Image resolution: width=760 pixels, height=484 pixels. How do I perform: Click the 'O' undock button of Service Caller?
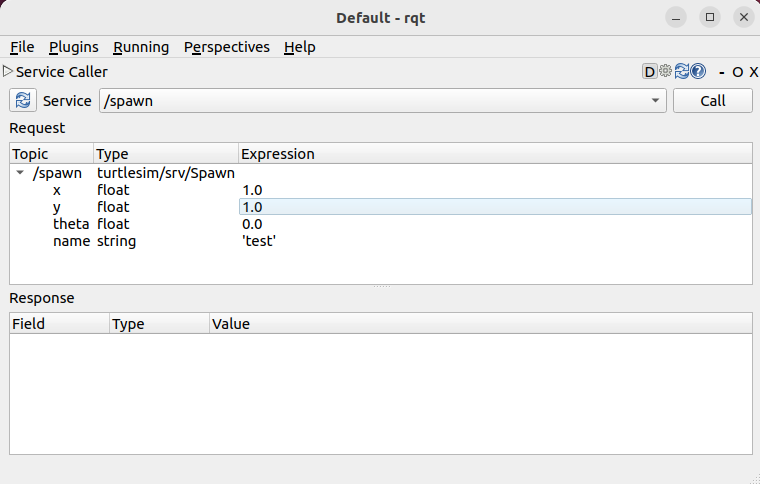click(x=738, y=72)
